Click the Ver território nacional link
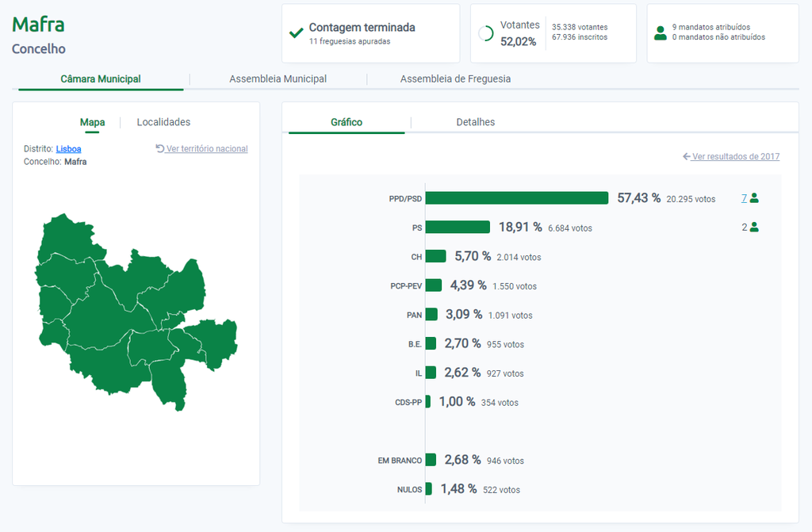 (x=207, y=149)
